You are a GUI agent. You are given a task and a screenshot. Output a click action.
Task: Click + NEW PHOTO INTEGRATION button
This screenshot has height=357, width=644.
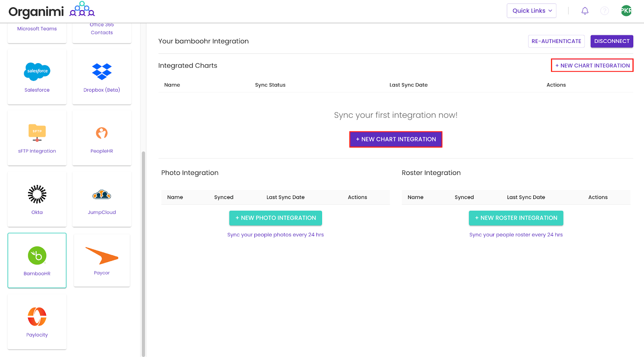(276, 218)
